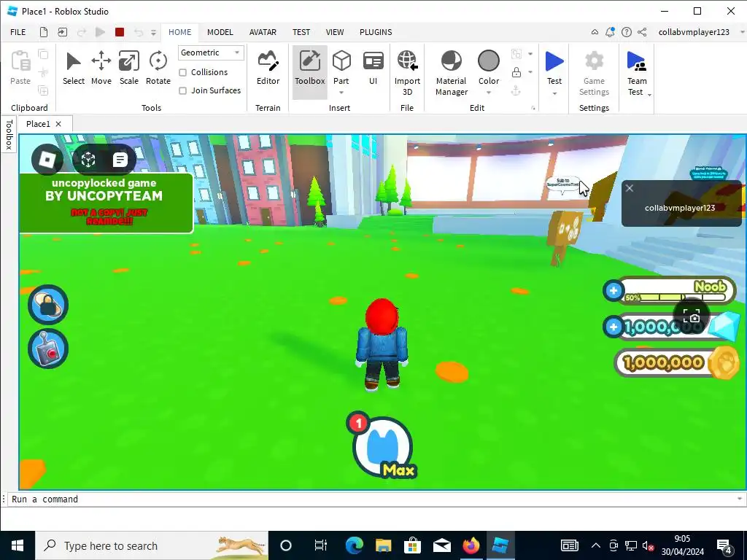
Task: Expand the command bar history dropdown
Action: click(740, 499)
